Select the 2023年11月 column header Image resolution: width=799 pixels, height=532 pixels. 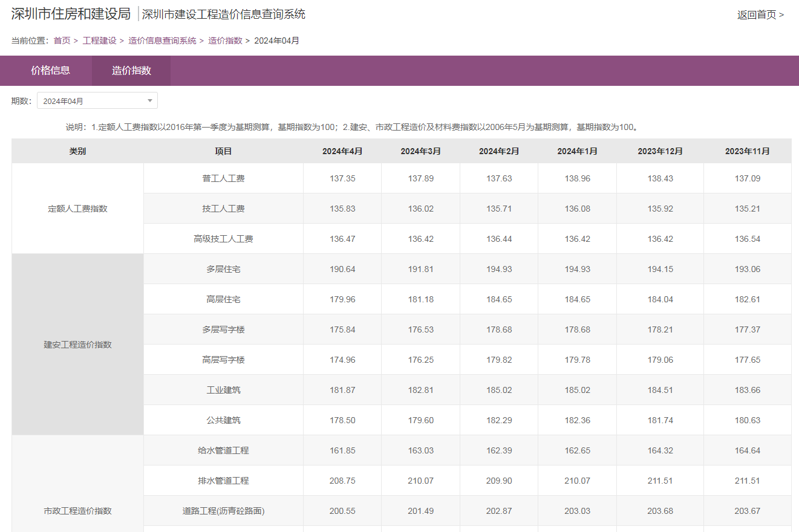[x=748, y=151]
